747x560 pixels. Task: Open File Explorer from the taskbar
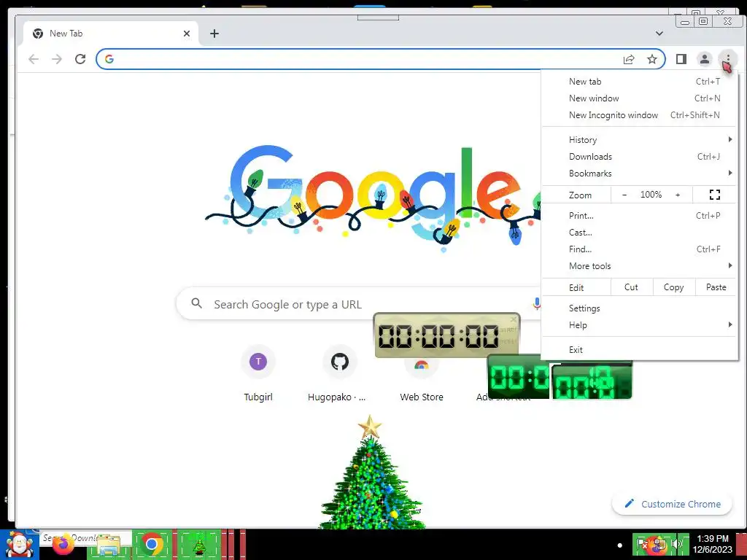pyautogui.click(x=109, y=545)
